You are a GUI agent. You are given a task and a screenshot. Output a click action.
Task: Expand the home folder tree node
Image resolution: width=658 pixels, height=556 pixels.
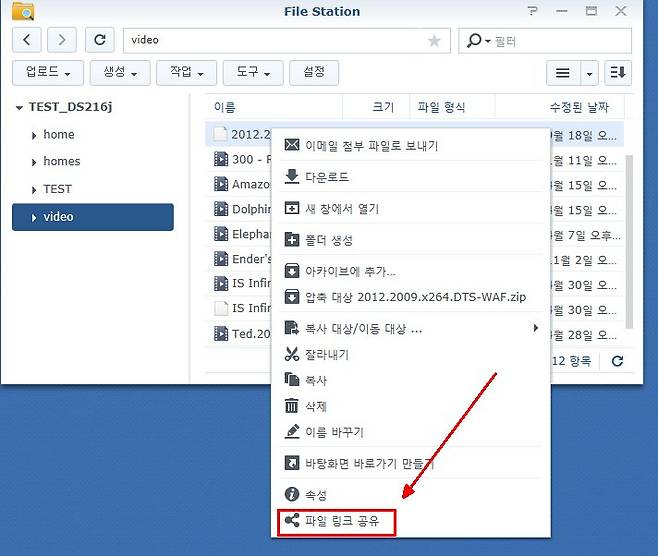coord(34,136)
